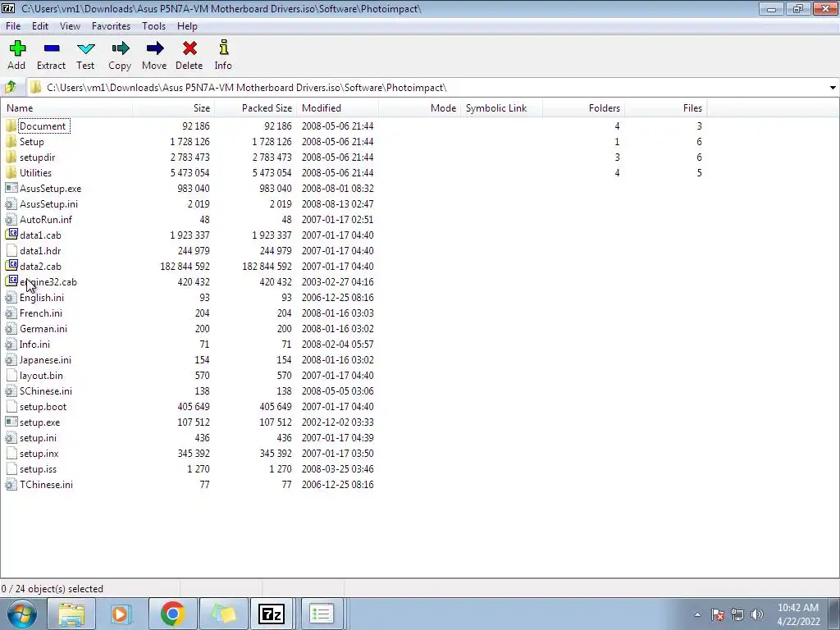
Task: Run the Test archive tool
Action: [85, 48]
